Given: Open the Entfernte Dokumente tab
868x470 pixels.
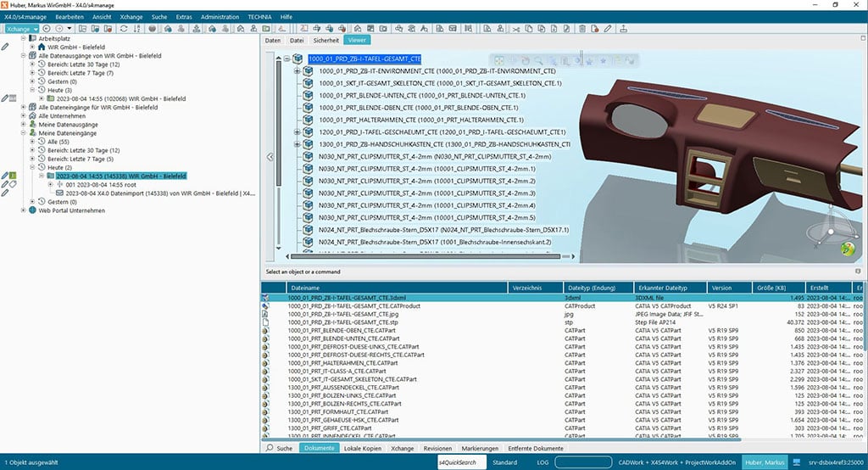Looking at the screenshot, I should [536, 449].
